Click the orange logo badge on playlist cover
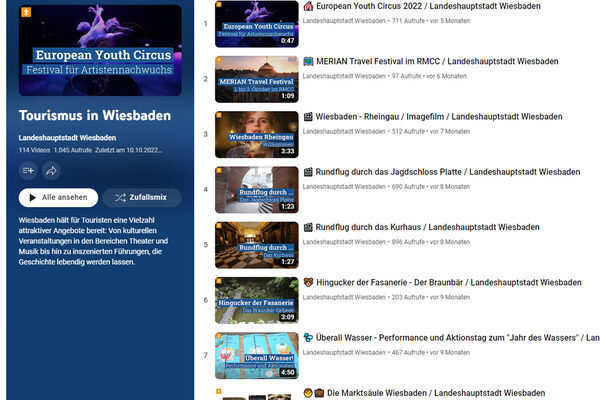 point(26,12)
